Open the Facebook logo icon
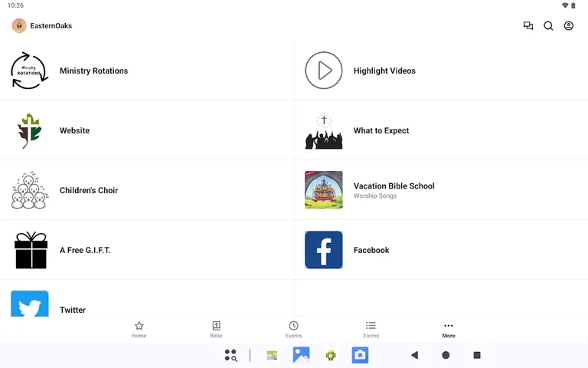 click(324, 250)
